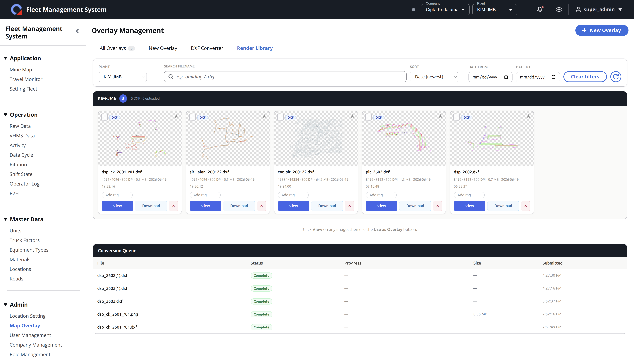Open Mine Map in the sidebar
This screenshot has height=364, width=634.
(x=21, y=70)
